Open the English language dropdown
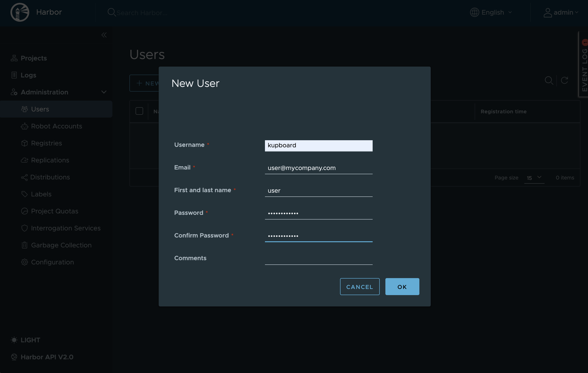The height and width of the screenshot is (373, 588). click(491, 12)
